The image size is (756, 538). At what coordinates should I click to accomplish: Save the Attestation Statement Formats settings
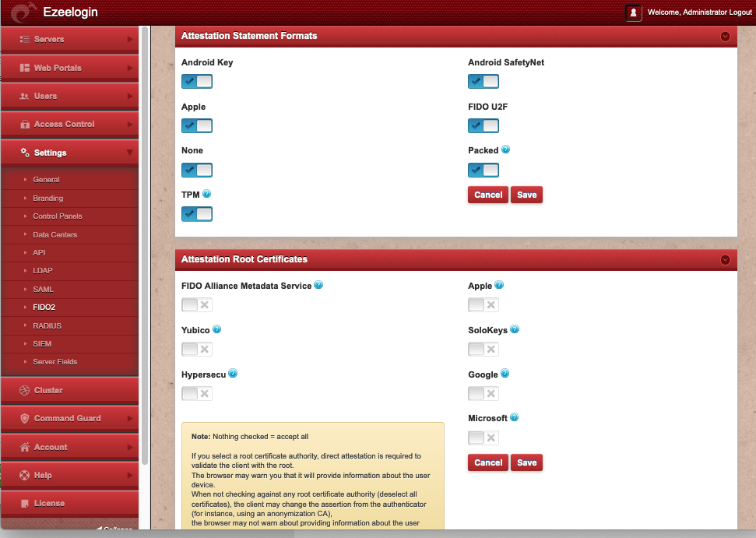tap(526, 195)
